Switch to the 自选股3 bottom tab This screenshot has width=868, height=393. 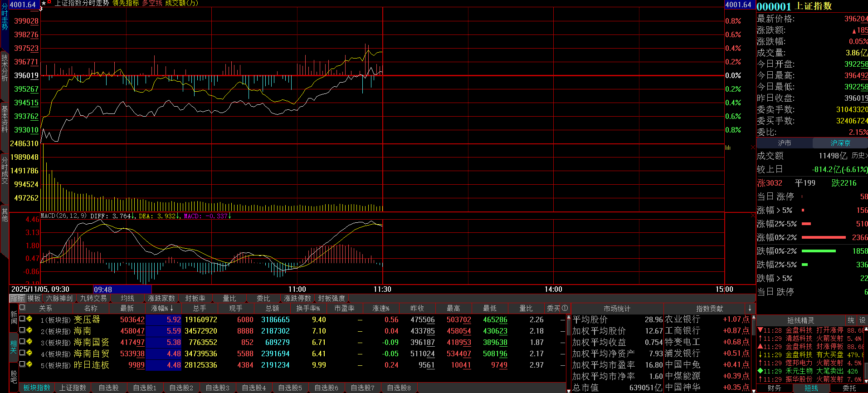coord(218,388)
